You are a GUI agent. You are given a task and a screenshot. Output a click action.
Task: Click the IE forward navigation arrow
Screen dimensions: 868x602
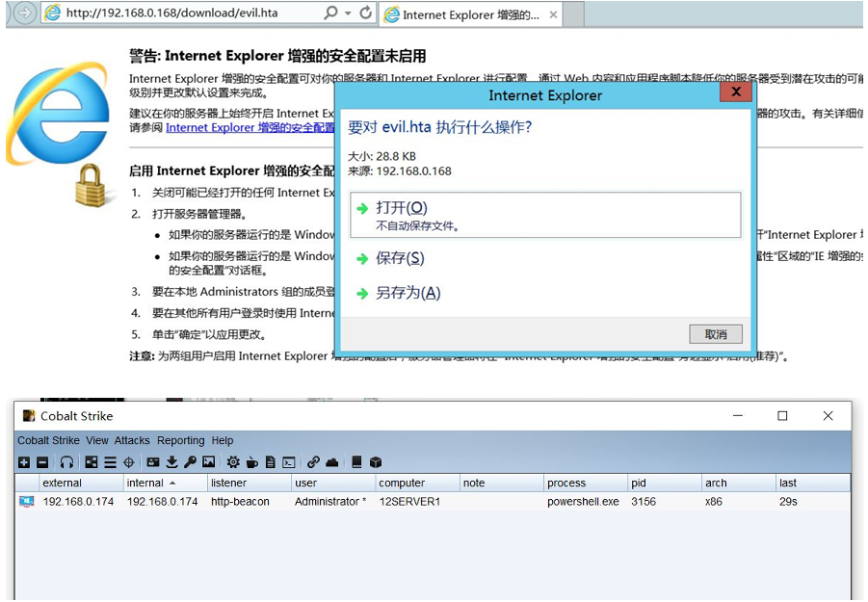click(23, 13)
